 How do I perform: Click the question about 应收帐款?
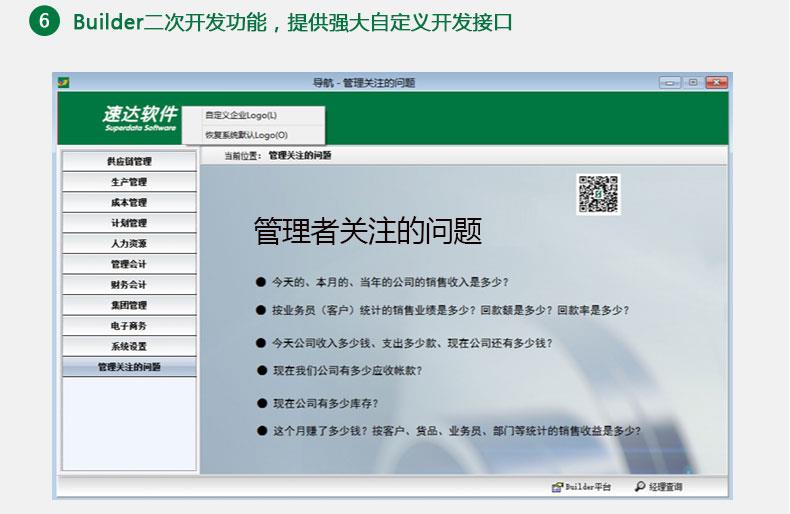347,370
